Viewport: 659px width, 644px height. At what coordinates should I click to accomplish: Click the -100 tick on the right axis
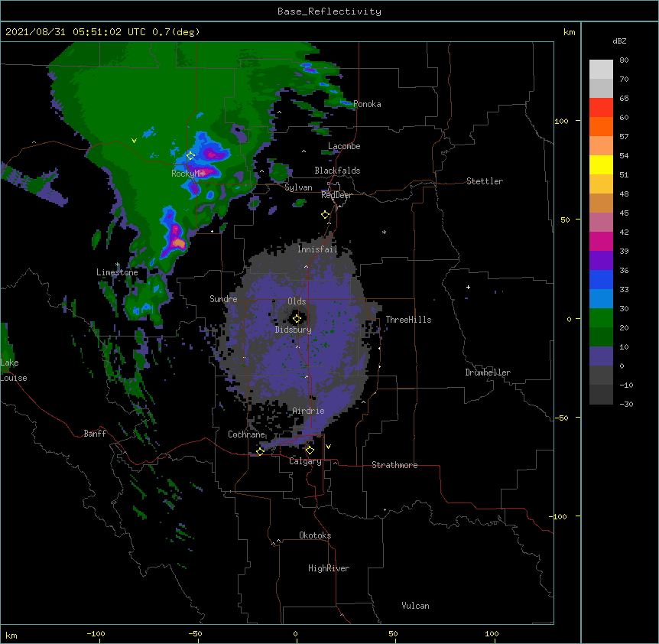click(559, 516)
